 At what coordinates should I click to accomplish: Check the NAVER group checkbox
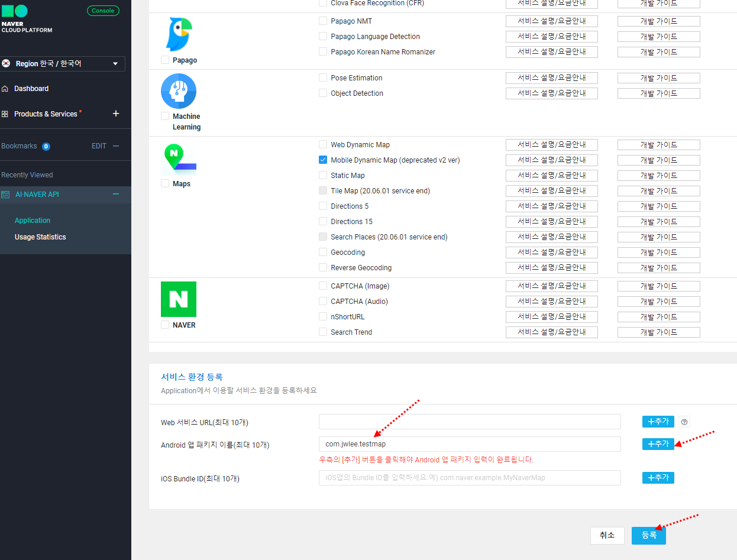coord(165,325)
